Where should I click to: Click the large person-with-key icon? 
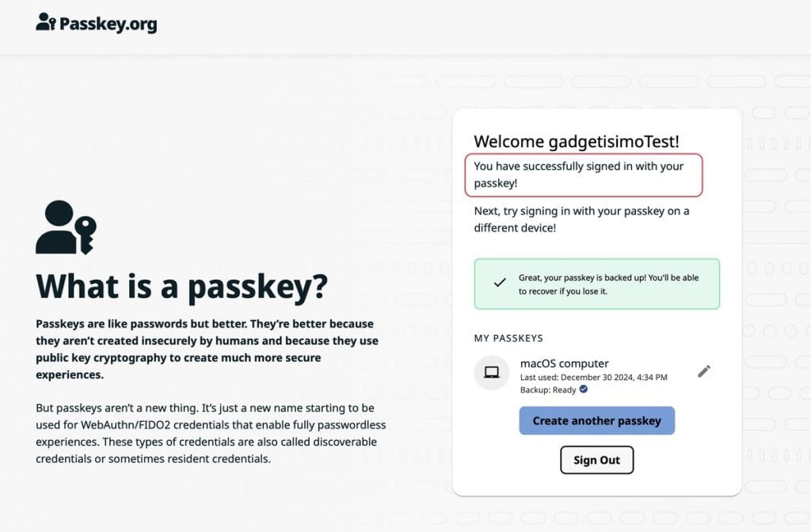pos(66,227)
